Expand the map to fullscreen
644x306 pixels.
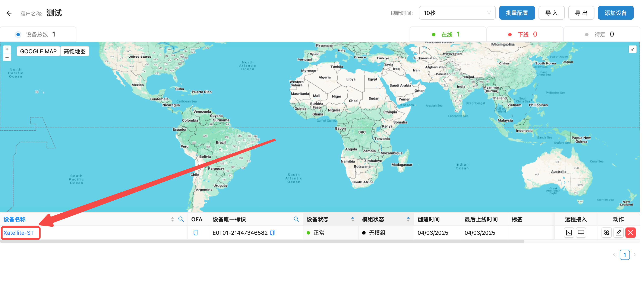pos(632,49)
